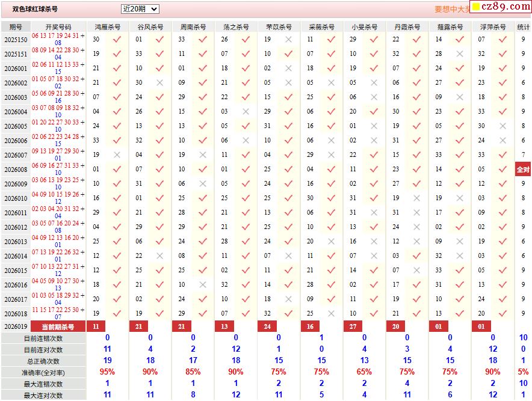Viewport: 532px width, 401px height.
Task: Open the 近20期 period dropdown
Action: [x=140, y=9]
